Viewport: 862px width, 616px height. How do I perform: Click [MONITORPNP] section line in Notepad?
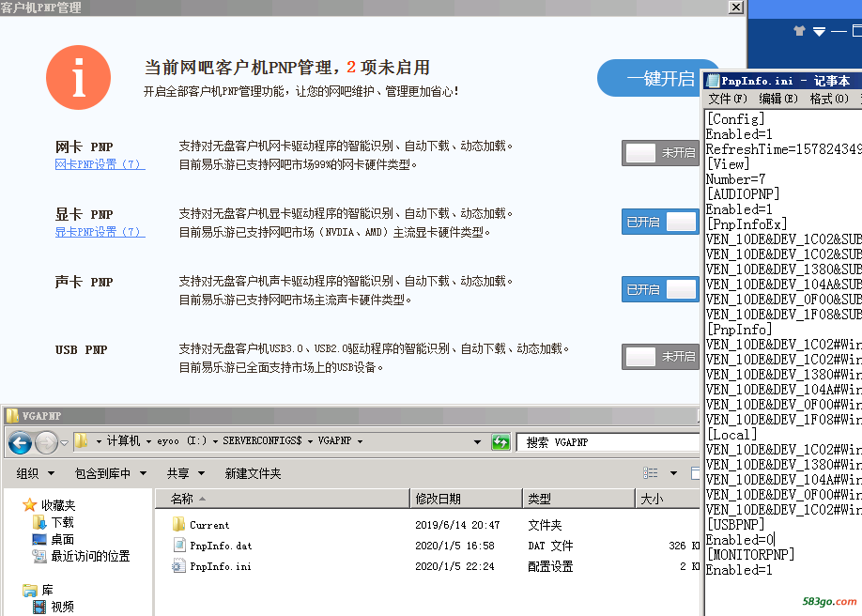coord(750,554)
